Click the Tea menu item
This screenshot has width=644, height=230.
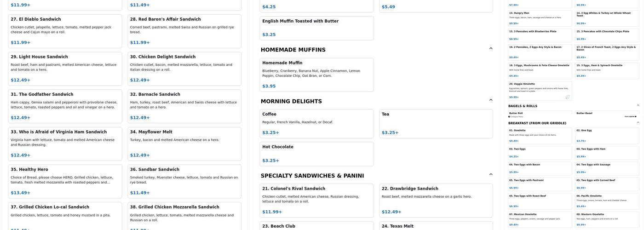coord(436,124)
